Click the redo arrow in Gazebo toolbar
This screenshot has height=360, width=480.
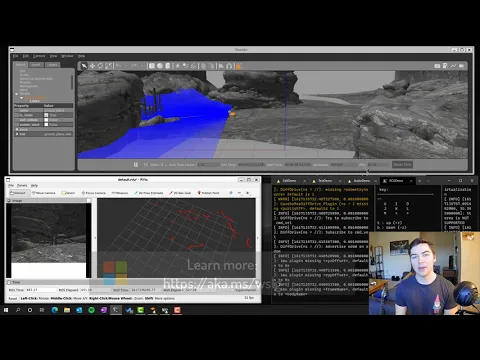pyautogui.click(x=134, y=66)
